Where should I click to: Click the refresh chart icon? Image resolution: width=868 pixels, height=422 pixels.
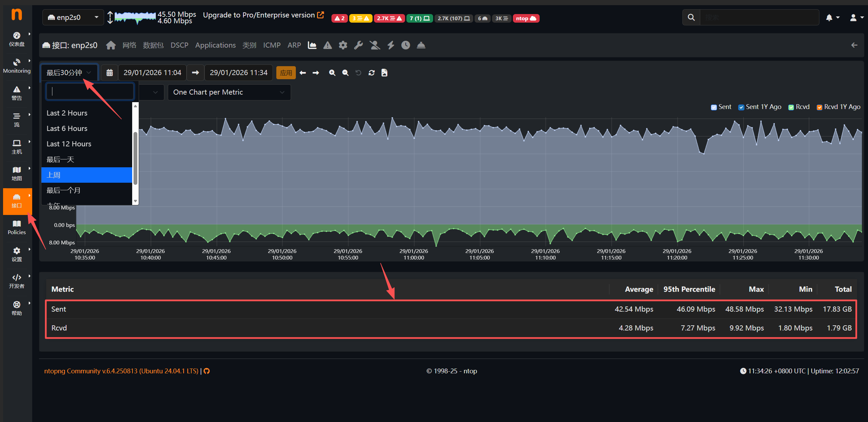tap(371, 73)
